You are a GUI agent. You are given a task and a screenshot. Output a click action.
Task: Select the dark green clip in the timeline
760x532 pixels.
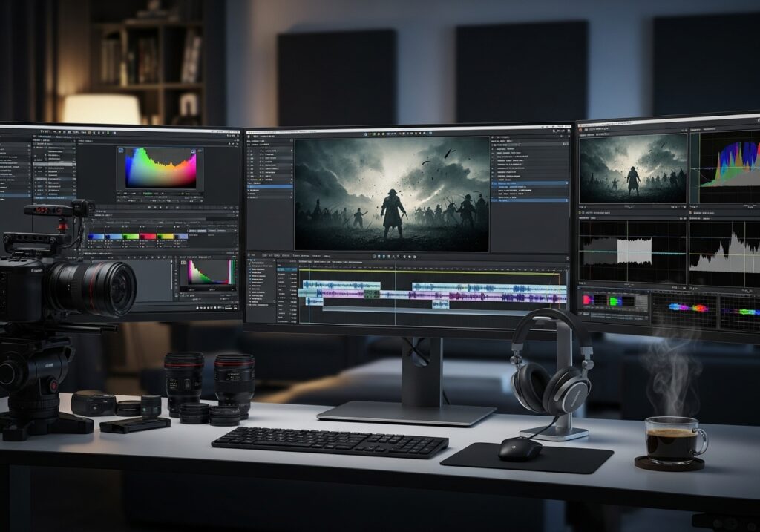pyautogui.click(x=371, y=295)
